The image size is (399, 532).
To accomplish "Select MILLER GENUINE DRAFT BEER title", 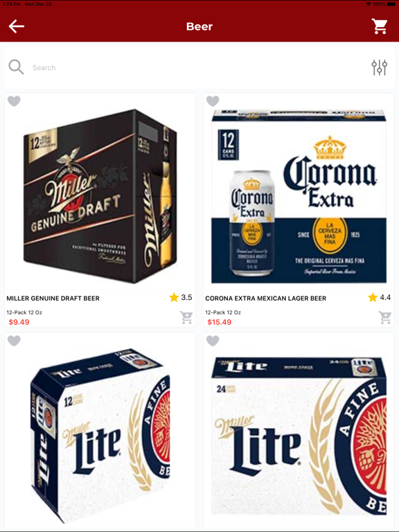I will point(53,299).
